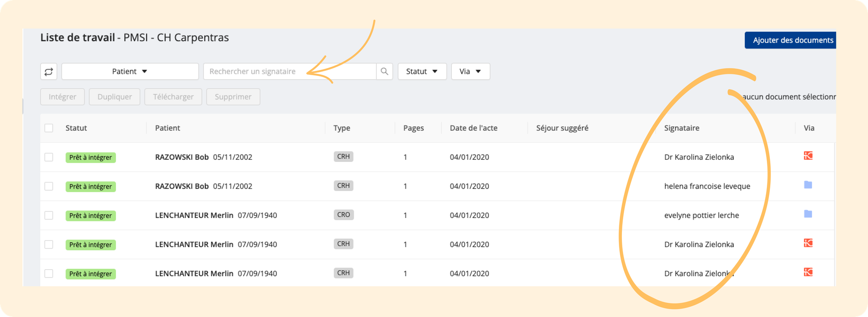Click the red Via icon in first RAZOWSKI Bob row
This screenshot has width=868, height=317.
[808, 155]
